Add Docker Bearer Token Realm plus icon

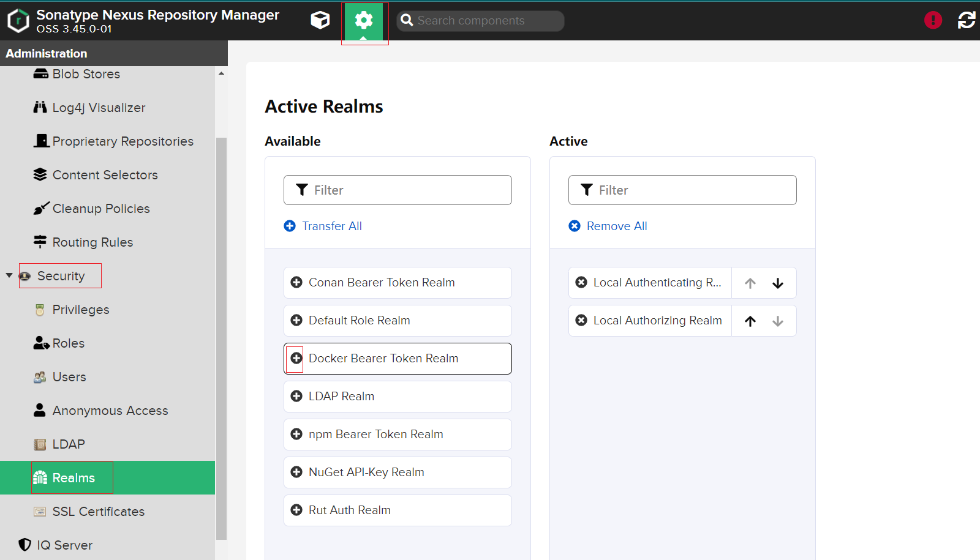tap(296, 358)
